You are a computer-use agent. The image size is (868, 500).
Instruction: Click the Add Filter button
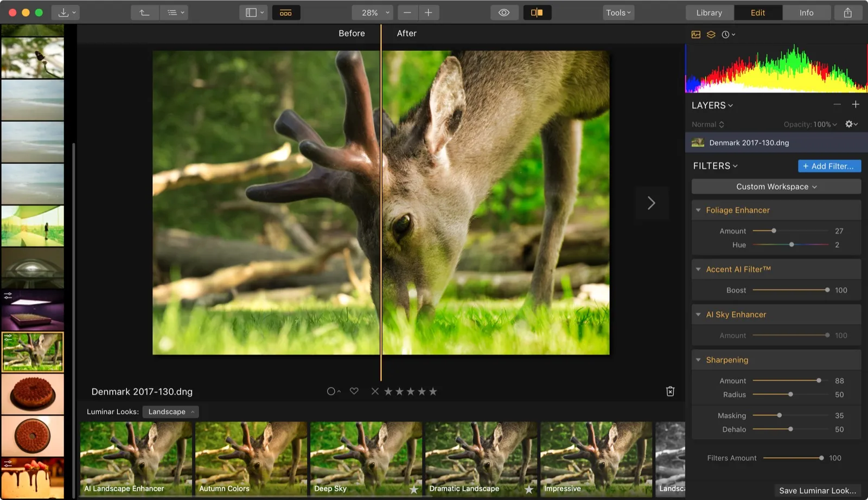829,166
